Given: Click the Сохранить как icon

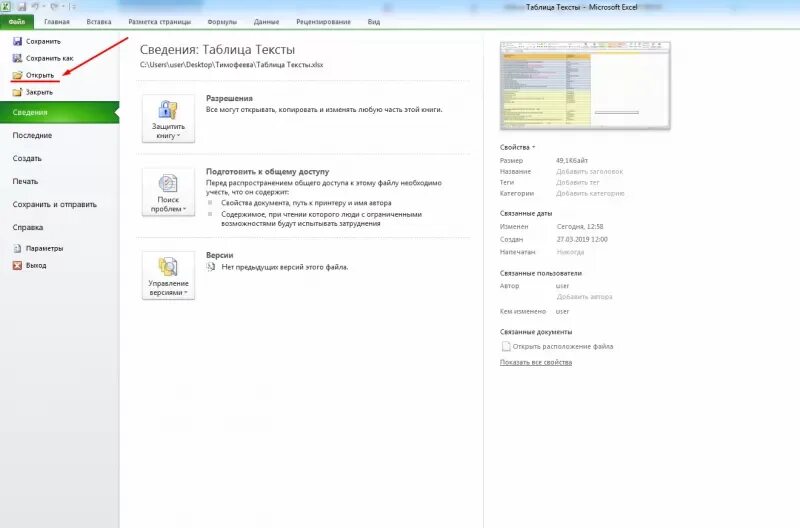Looking at the screenshot, I should 17,58.
